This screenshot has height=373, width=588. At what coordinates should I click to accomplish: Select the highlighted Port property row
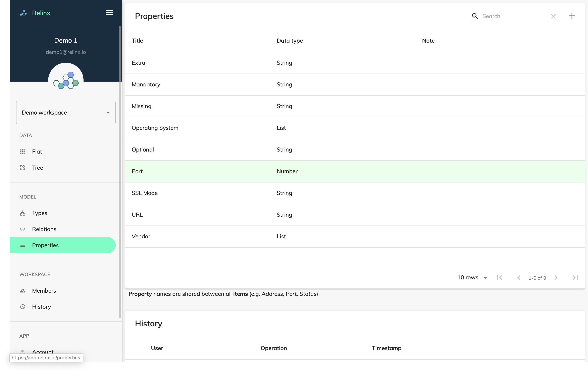(x=355, y=171)
